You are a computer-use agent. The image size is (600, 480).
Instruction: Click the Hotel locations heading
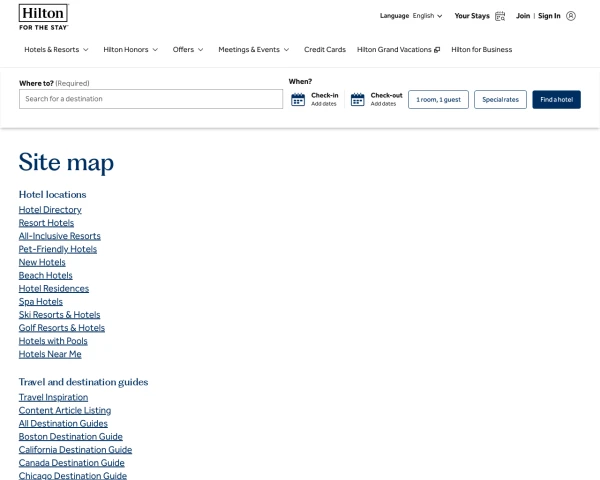tap(52, 194)
